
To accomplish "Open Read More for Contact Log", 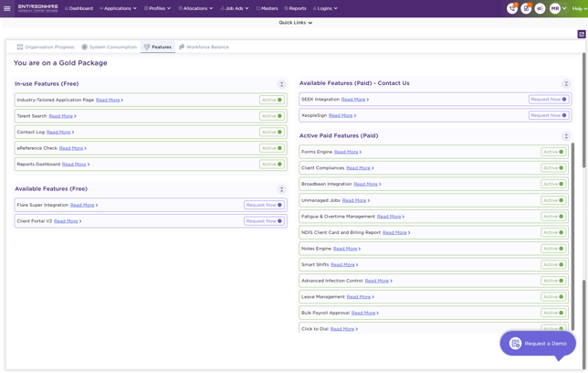I will pyautogui.click(x=59, y=133).
